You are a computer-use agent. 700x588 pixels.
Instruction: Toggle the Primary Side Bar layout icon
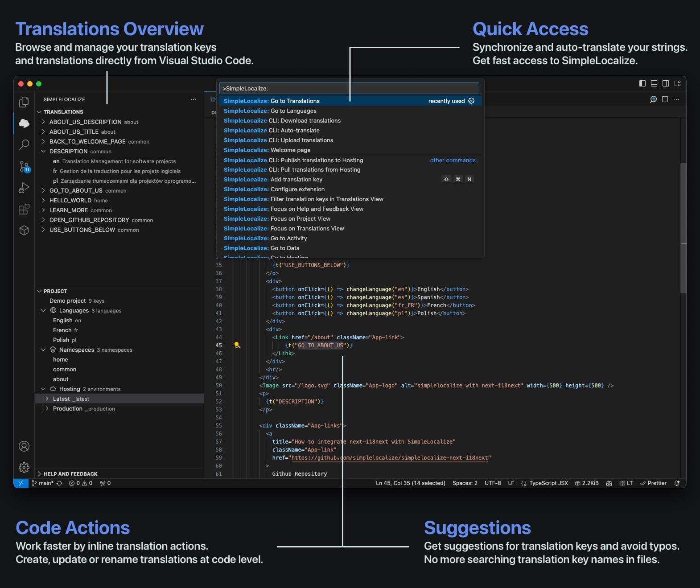(x=642, y=83)
